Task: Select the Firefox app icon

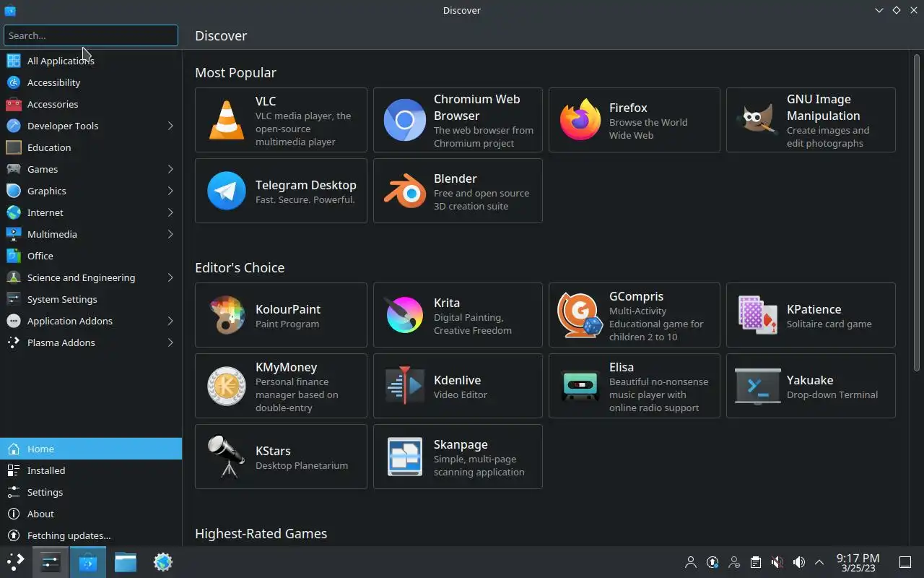Action: (x=580, y=120)
